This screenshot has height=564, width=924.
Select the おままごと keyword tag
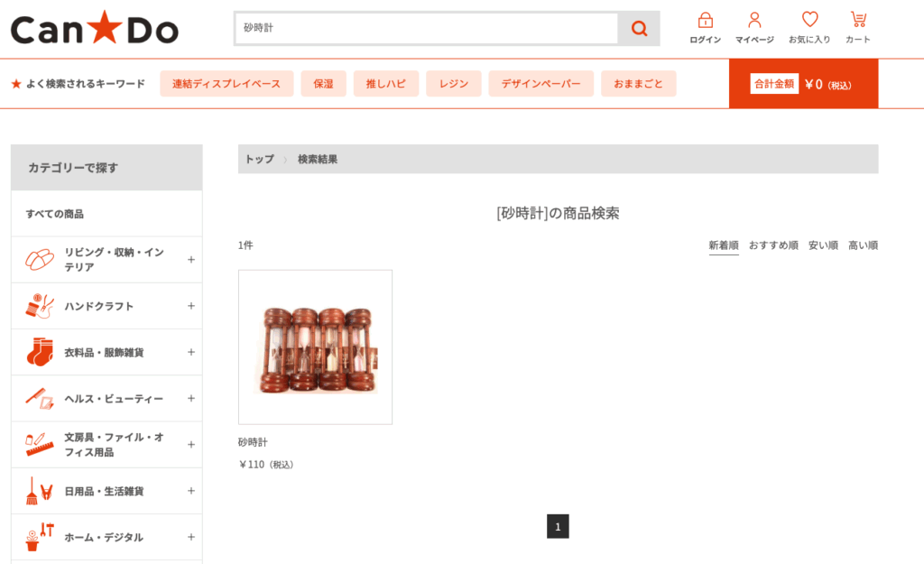639,84
